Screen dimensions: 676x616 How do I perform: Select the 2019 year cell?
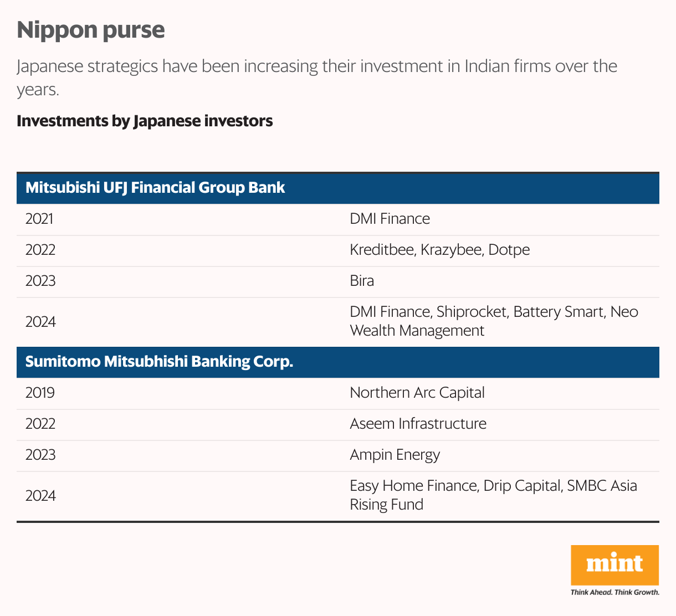[40, 393]
